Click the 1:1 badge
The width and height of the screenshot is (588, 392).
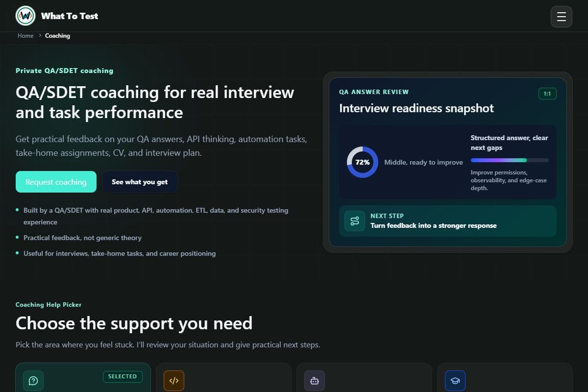[547, 93]
